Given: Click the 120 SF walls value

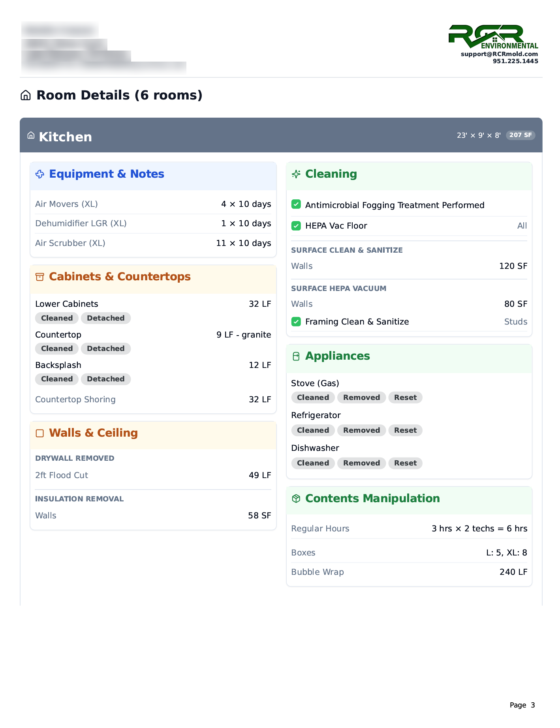Looking at the screenshot, I should click(x=513, y=266).
